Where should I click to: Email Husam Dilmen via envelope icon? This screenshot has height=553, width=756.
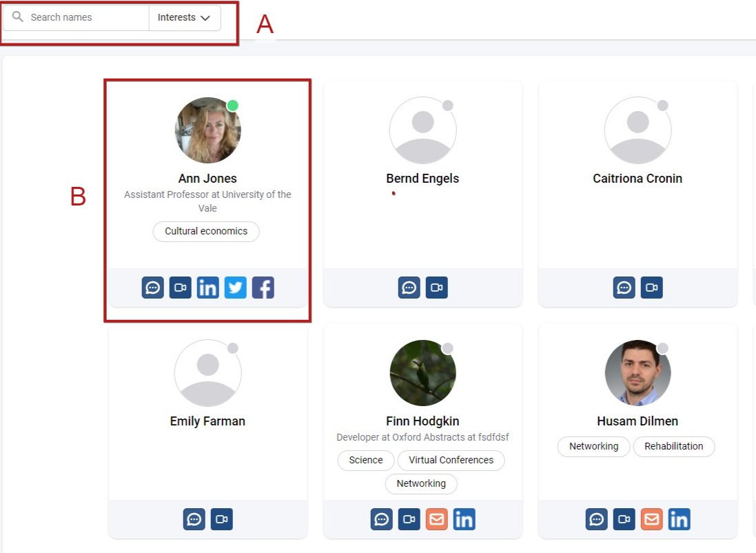point(651,519)
